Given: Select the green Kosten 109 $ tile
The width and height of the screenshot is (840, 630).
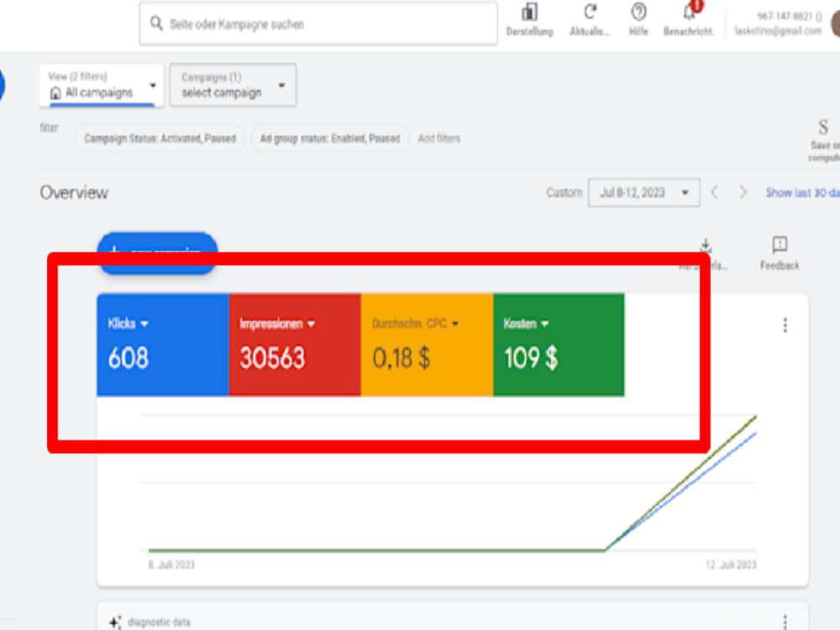Looking at the screenshot, I should [x=559, y=345].
